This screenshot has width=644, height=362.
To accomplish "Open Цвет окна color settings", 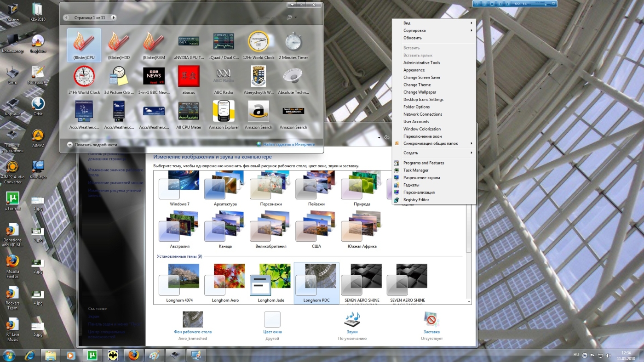I will (x=272, y=332).
